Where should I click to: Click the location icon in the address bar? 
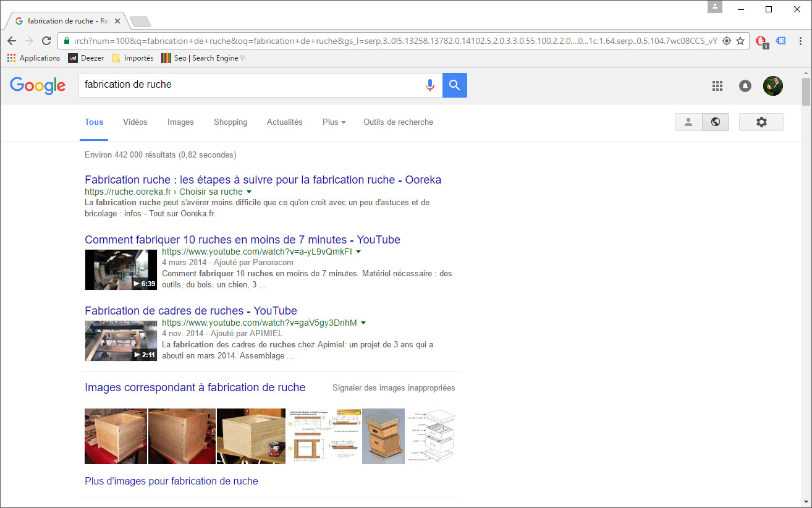pos(727,41)
